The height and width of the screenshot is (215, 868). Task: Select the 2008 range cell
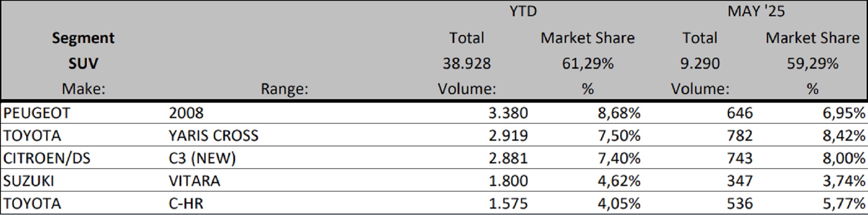click(x=186, y=113)
